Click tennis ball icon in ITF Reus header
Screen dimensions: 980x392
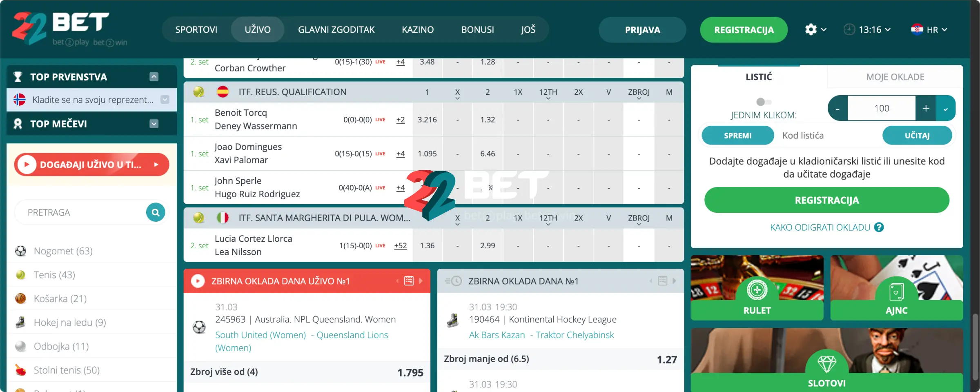click(x=198, y=92)
